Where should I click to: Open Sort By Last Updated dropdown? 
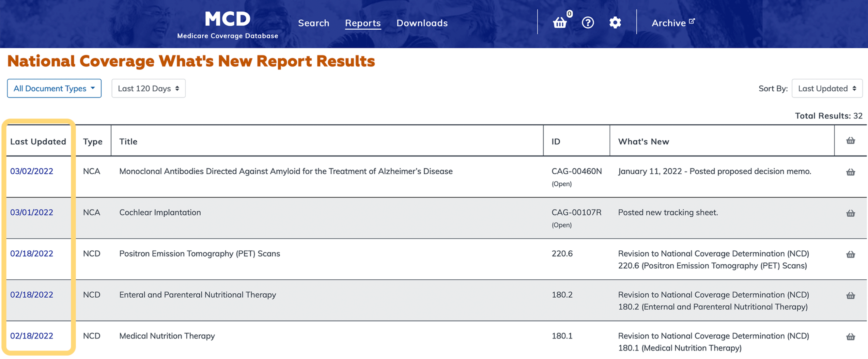pos(827,88)
